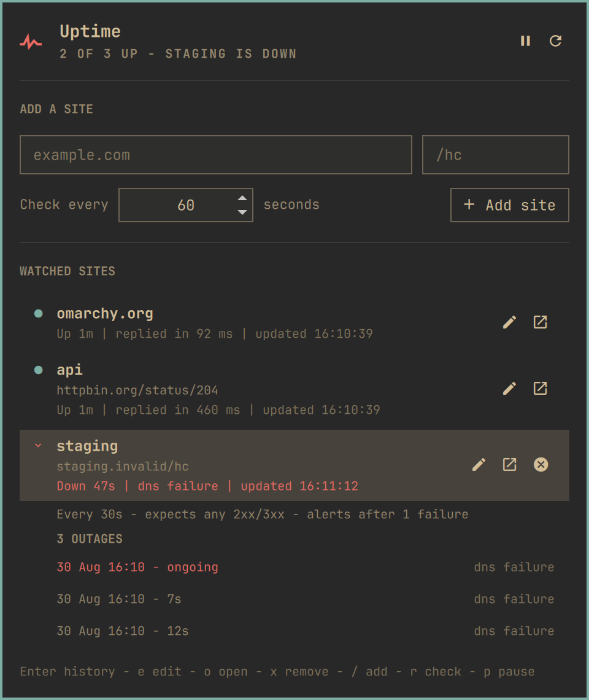Click the 'WATCHED SITES' heading
This screenshot has width=589, height=700.
click(68, 271)
